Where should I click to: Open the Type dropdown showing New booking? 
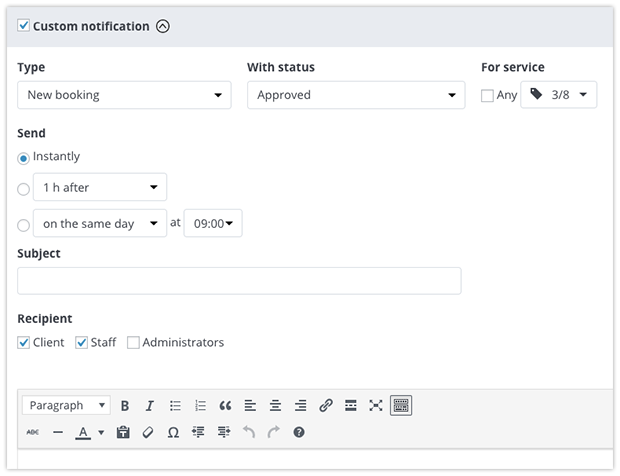pyautogui.click(x=124, y=95)
